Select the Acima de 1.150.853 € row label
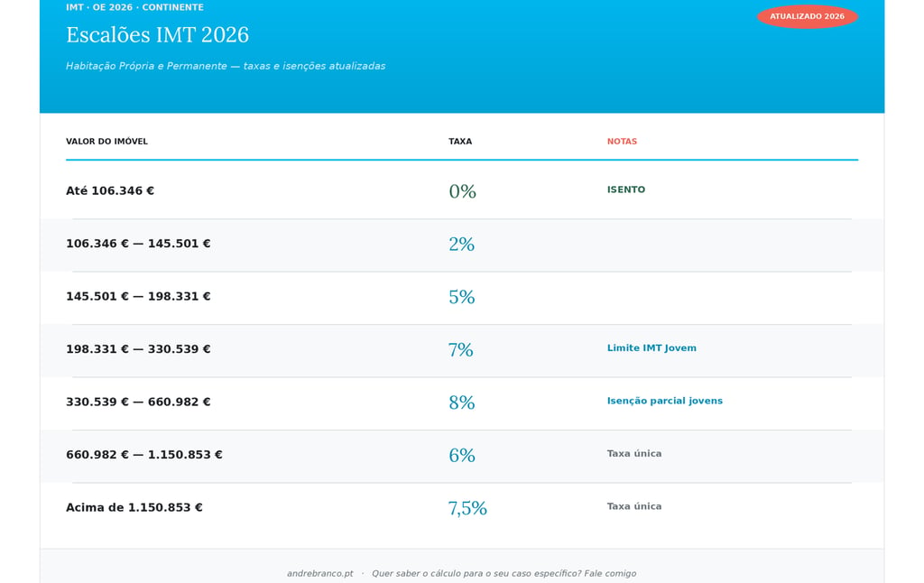This screenshot has width=924, height=583. point(134,507)
